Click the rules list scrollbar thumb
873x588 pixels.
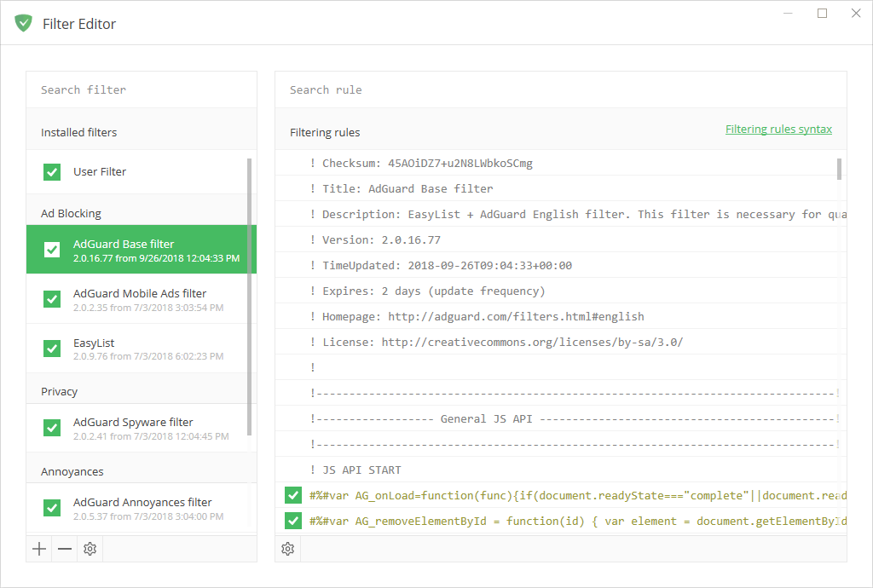tap(840, 169)
